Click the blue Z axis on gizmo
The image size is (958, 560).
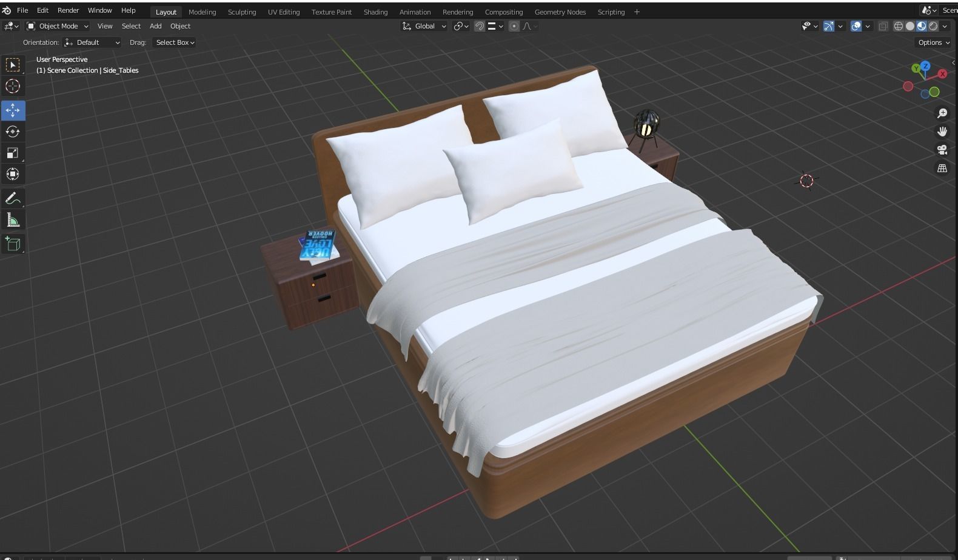pos(925,65)
